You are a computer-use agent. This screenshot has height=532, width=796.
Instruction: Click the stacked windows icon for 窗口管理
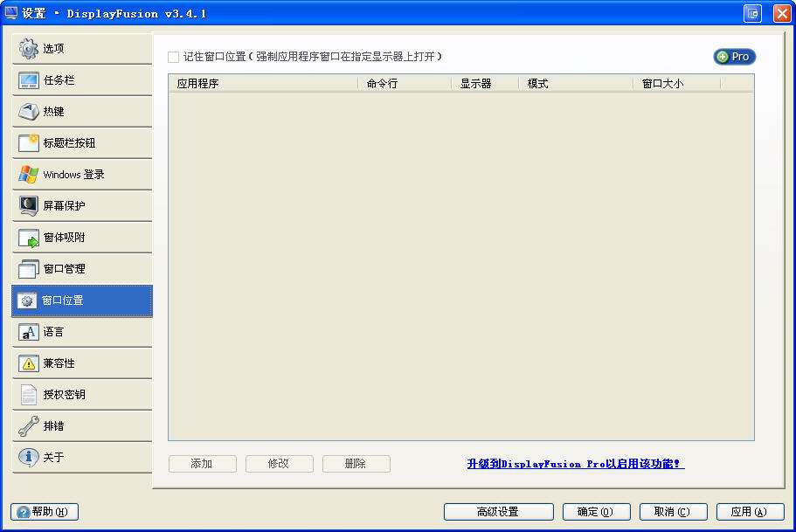coord(29,268)
